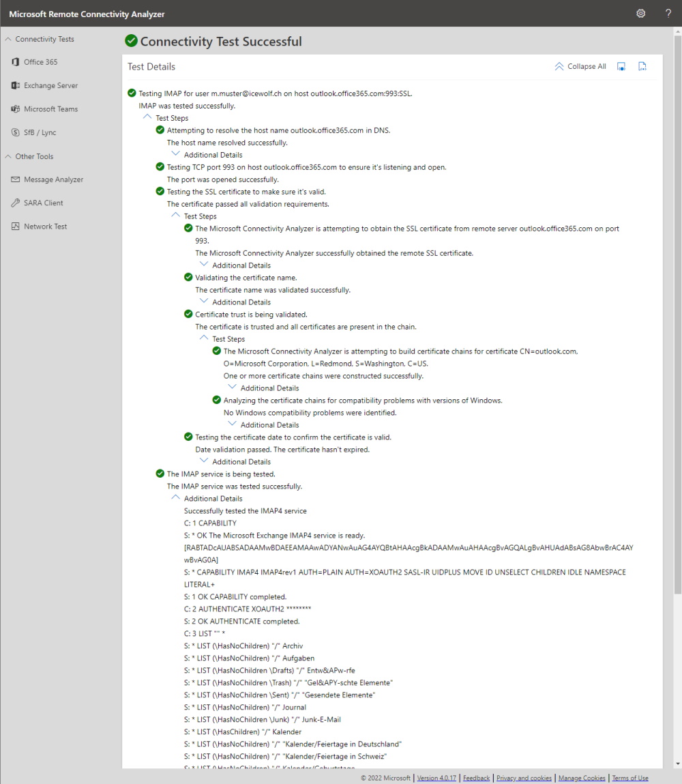Open the Version 4.0.17 footer link
This screenshot has width=682, height=784.
tap(436, 778)
